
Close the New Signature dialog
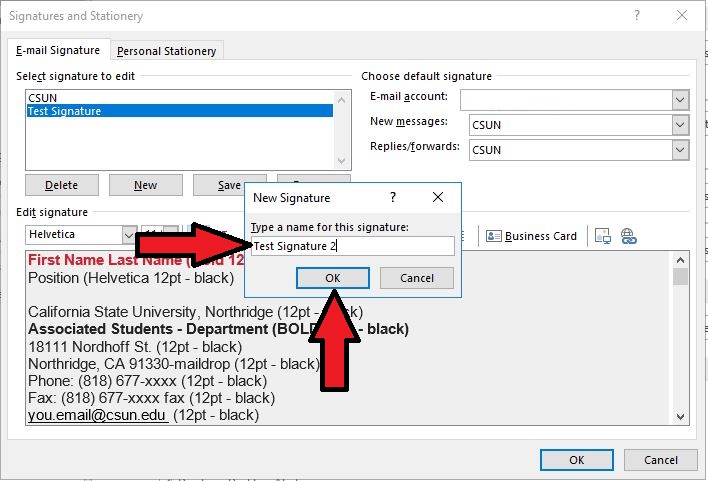click(437, 198)
